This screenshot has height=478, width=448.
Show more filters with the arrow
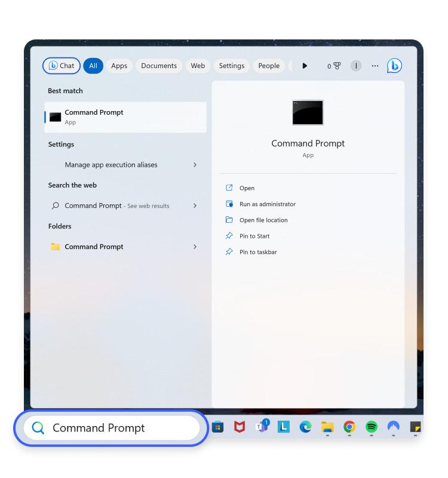[305, 66]
